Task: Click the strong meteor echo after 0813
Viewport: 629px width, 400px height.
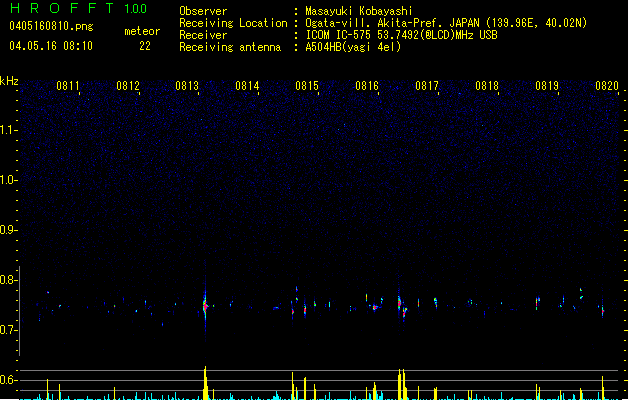Action: (x=205, y=307)
